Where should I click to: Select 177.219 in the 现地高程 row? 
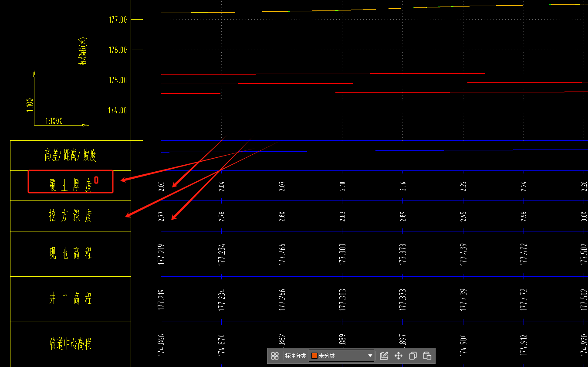pyautogui.click(x=161, y=254)
